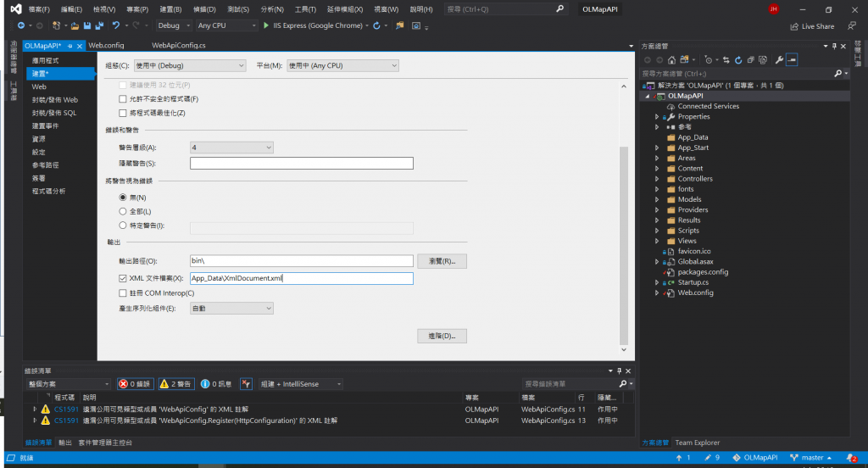The height and width of the screenshot is (468, 868).
Task: Click the Save All icon
Action: [100, 25]
